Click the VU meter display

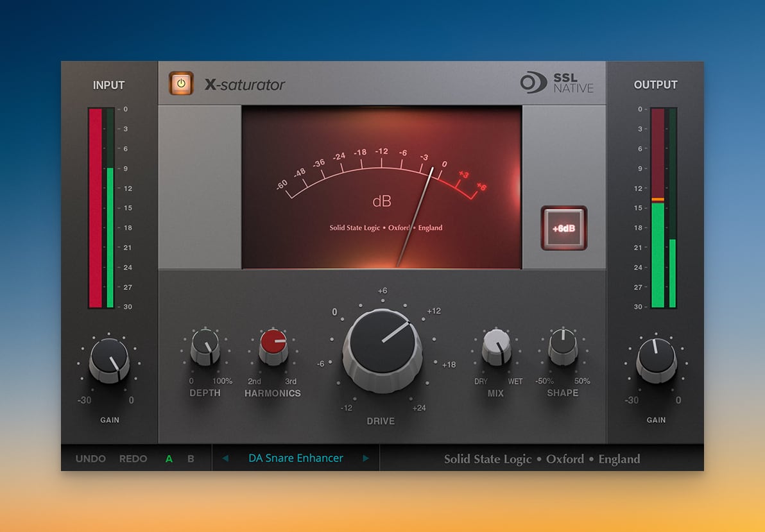(382, 187)
